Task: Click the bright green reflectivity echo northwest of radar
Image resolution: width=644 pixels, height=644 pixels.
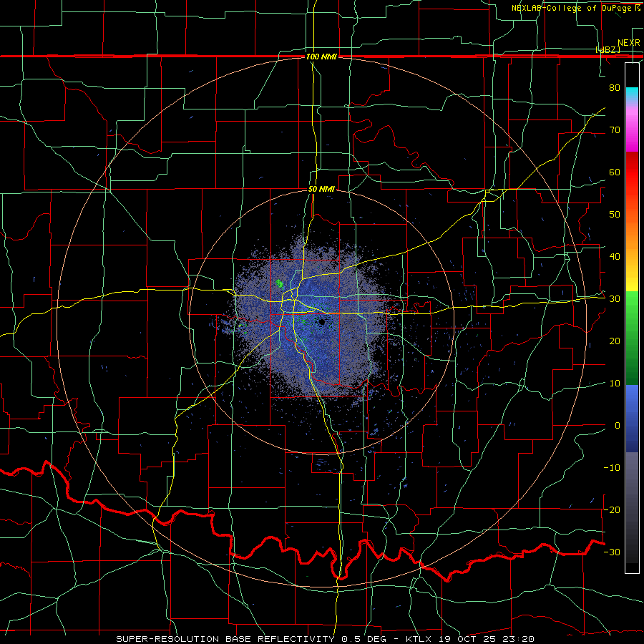Action: click(x=280, y=283)
